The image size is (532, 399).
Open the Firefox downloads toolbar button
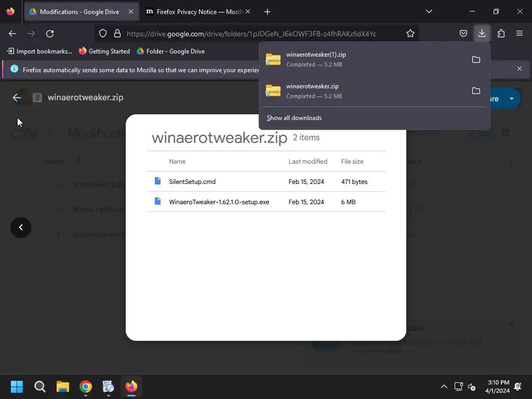point(482,33)
